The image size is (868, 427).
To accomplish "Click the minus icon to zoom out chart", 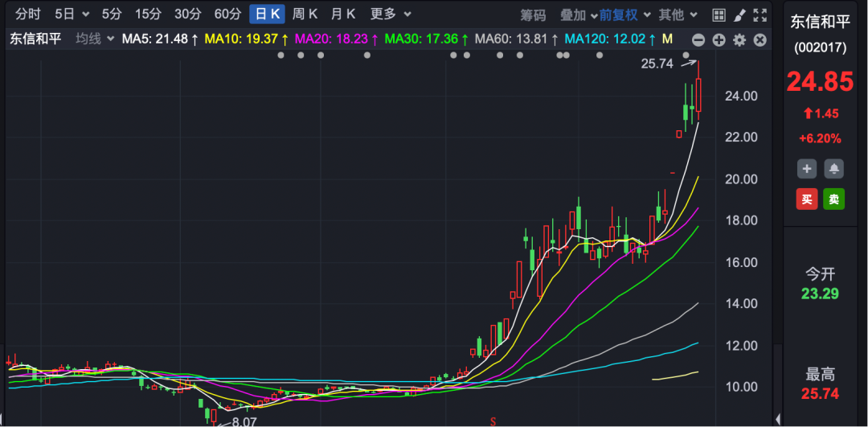I will [698, 39].
